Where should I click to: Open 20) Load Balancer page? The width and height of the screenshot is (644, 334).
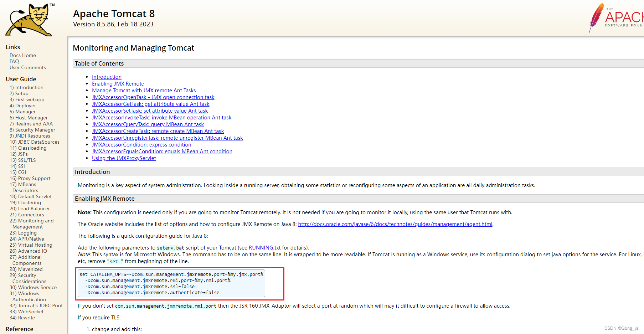(x=30, y=209)
